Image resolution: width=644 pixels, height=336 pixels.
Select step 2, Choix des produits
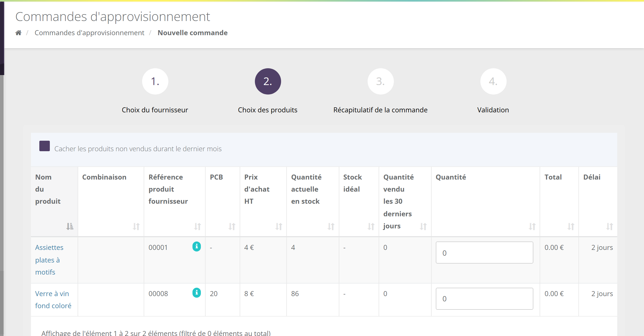click(x=268, y=81)
